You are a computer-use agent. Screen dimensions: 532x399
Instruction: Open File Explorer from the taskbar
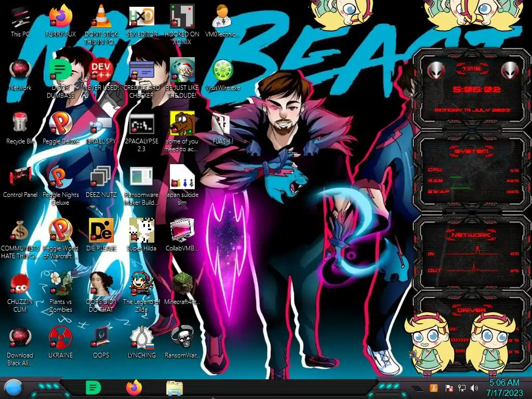tap(175, 388)
